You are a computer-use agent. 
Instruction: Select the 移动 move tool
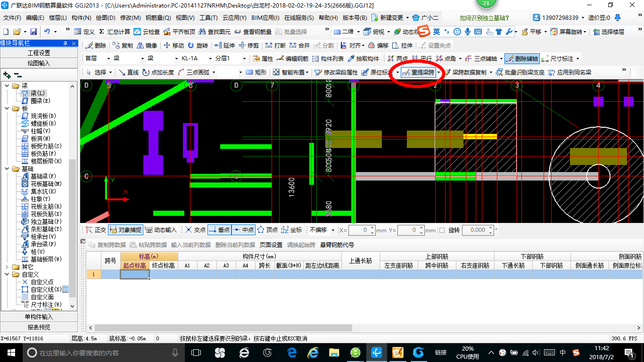pos(173,46)
